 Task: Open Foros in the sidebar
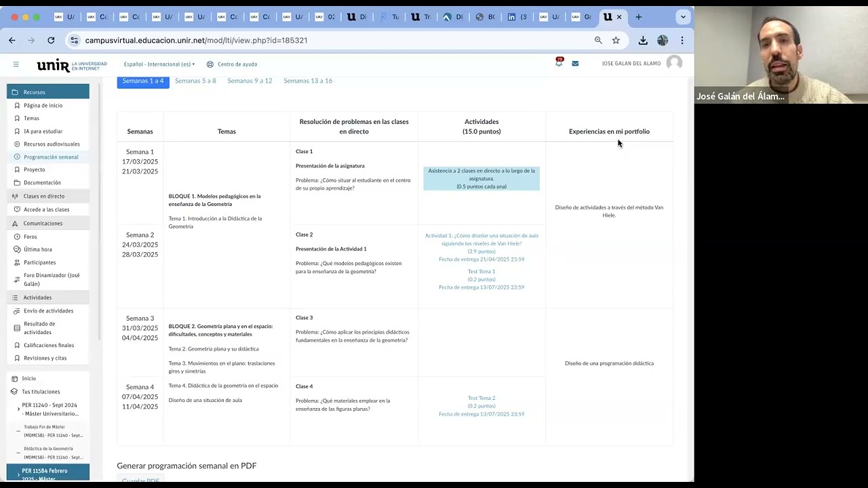[x=30, y=237]
